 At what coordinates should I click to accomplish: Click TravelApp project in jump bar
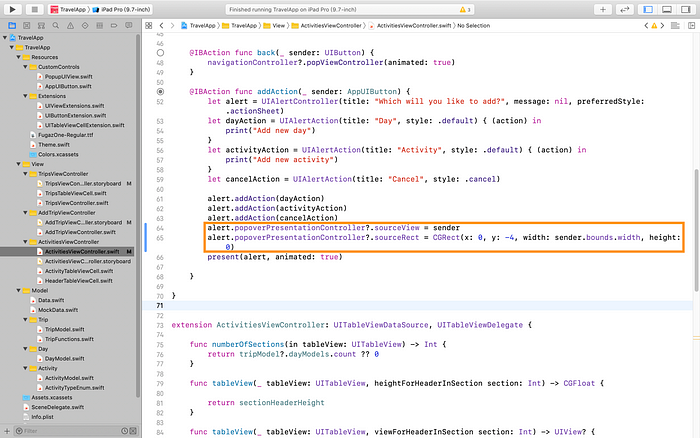coord(198,25)
